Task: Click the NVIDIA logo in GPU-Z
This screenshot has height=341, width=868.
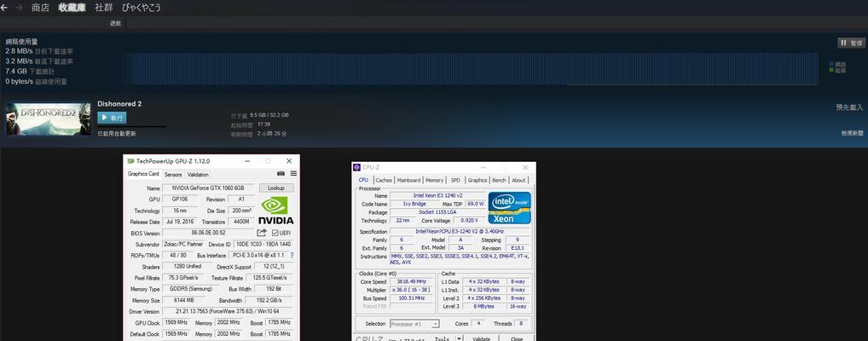Action: (x=275, y=211)
